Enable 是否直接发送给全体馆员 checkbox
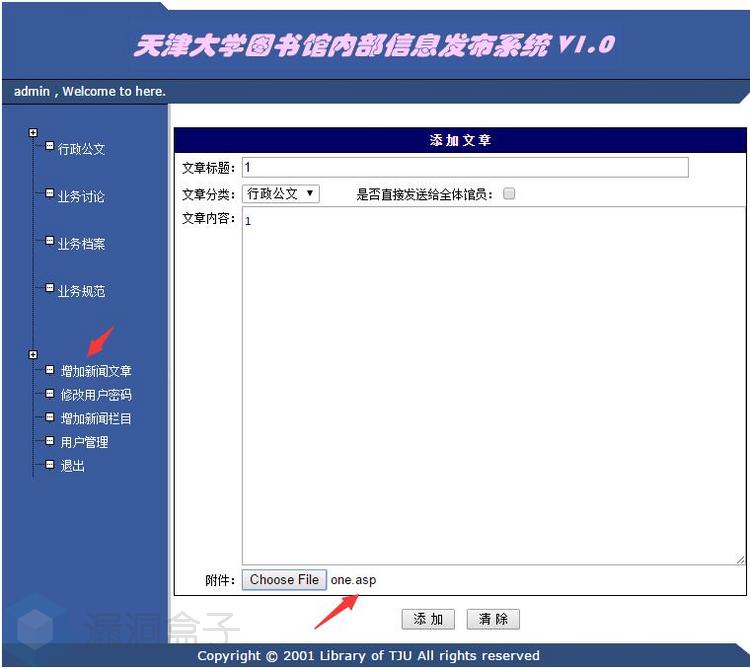 509,194
